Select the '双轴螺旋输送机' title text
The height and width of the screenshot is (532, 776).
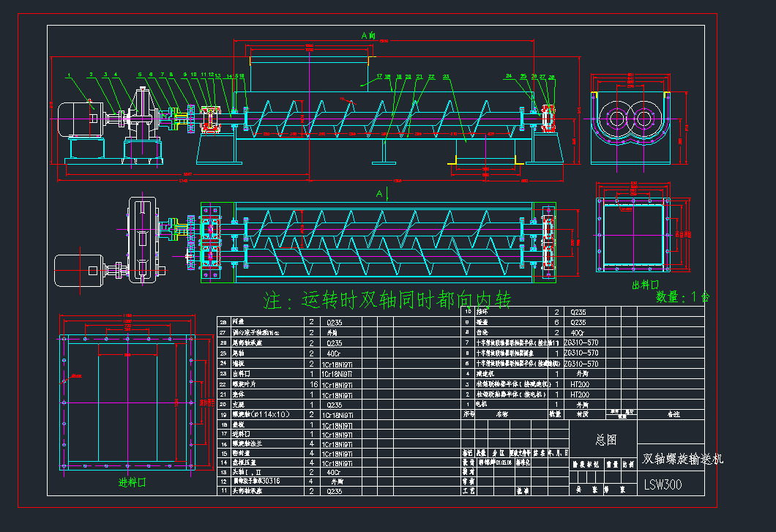682,459
